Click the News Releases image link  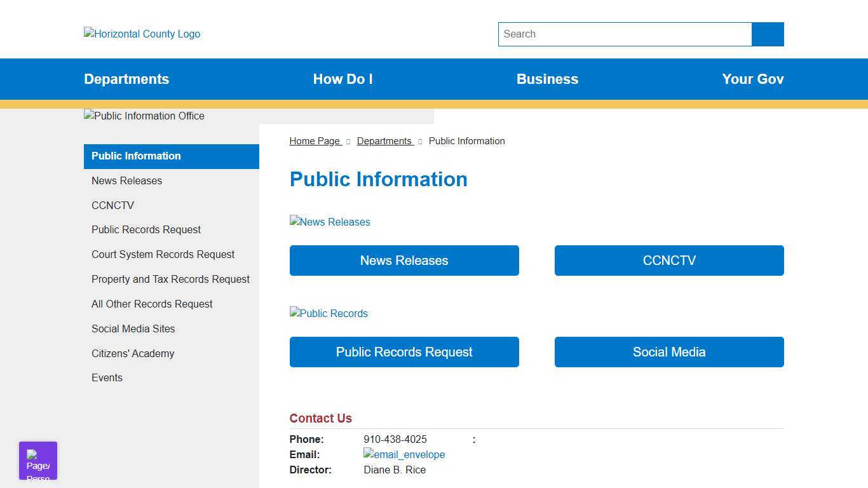(x=330, y=222)
